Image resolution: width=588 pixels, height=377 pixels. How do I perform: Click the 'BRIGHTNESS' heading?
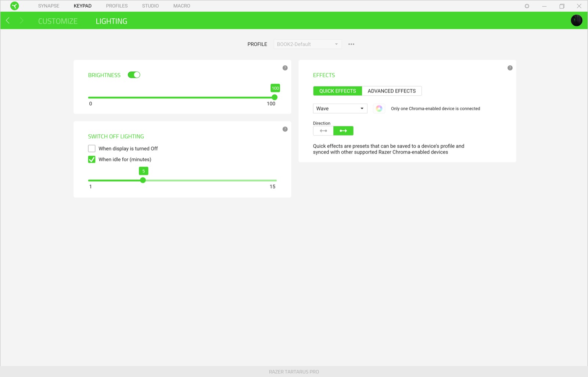point(104,75)
